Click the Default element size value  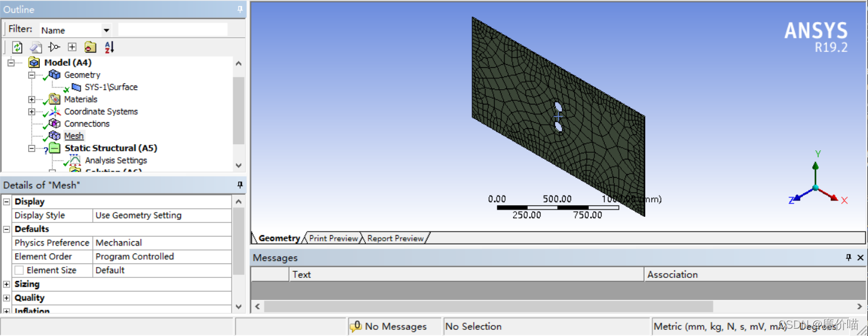162,270
